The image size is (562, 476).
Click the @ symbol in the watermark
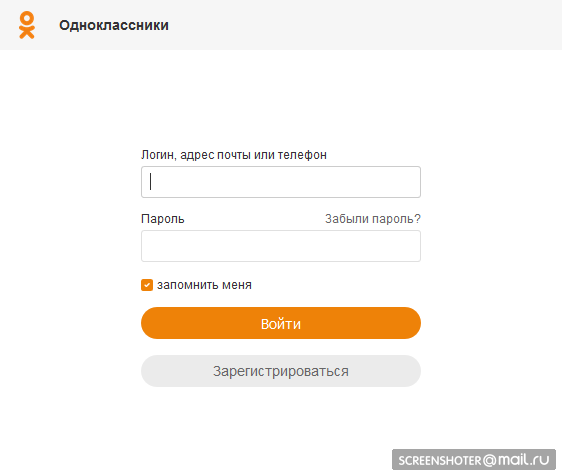(489, 460)
